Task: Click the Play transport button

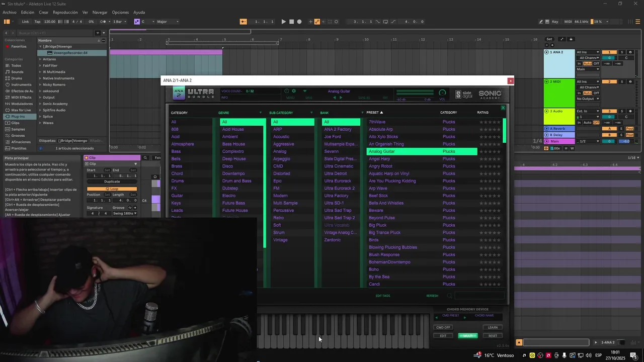Action: [x=283, y=22]
